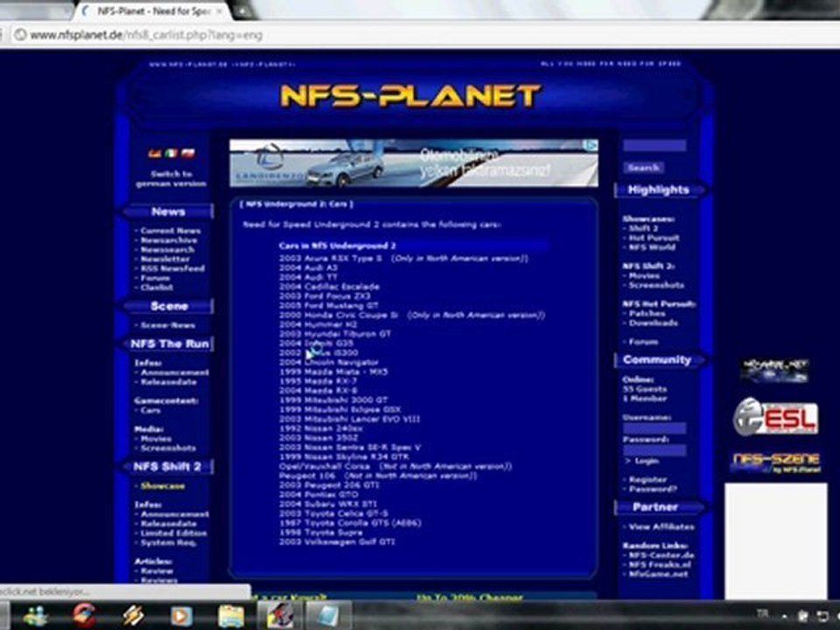The height and width of the screenshot is (630, 840).
Task: Open the Messenger icon in the taskbar
Action: tap(35, 615)
